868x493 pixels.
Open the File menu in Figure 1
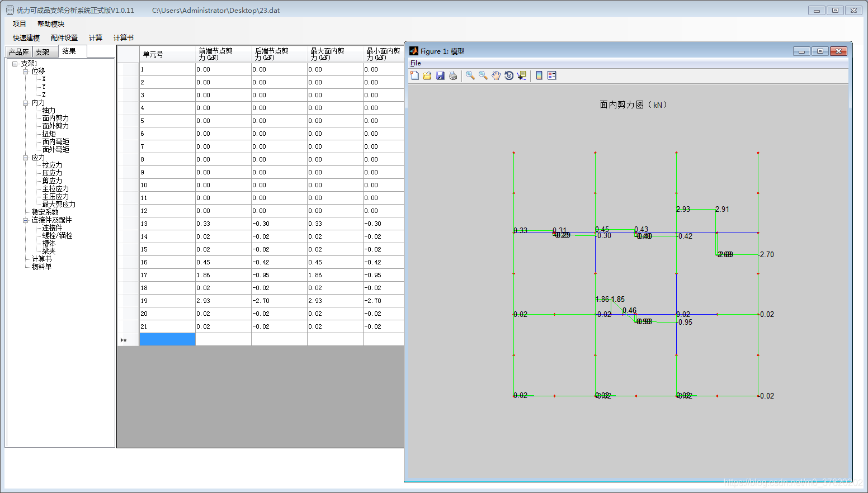pyautogui.click(x=416, y=63)
